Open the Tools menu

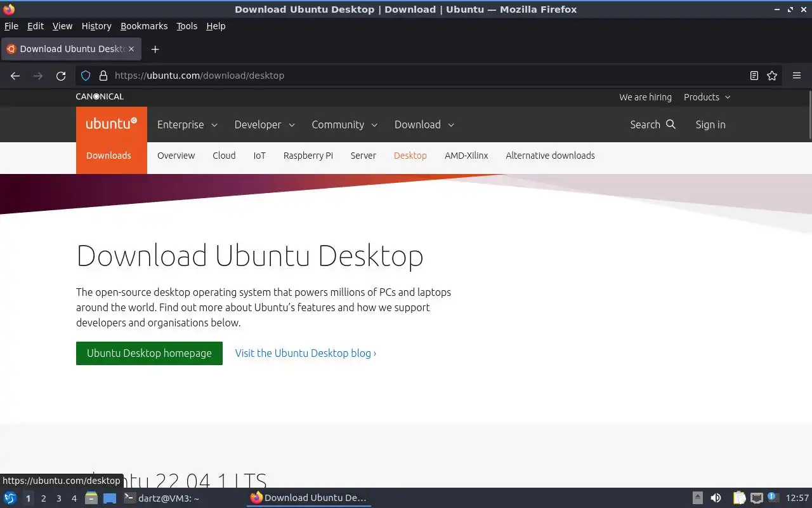[x=187, y=26]
